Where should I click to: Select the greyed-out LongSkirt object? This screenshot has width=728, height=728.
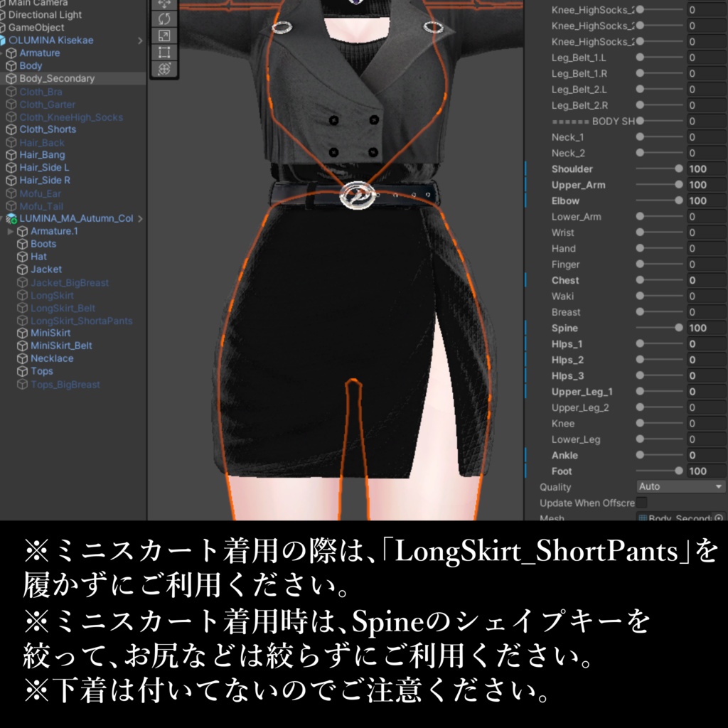coord(51,294)
